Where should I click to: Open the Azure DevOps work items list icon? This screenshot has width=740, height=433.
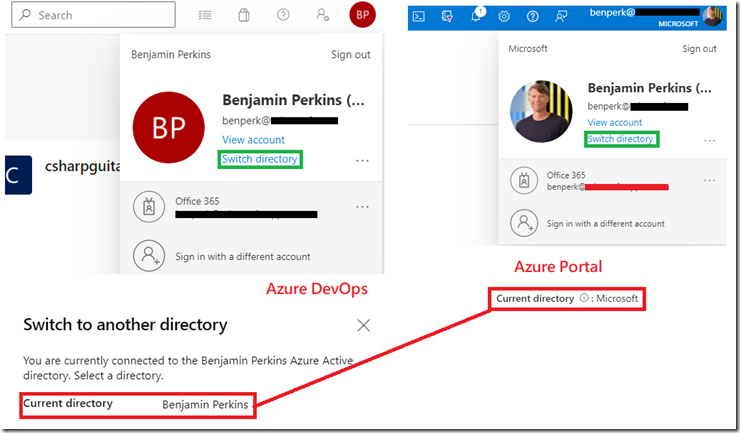(205, 15)
